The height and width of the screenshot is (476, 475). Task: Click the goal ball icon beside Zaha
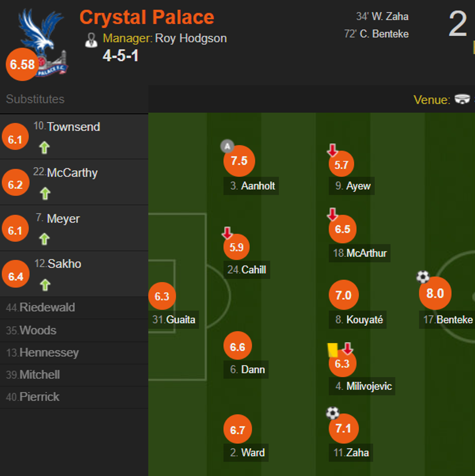point(332,413)
